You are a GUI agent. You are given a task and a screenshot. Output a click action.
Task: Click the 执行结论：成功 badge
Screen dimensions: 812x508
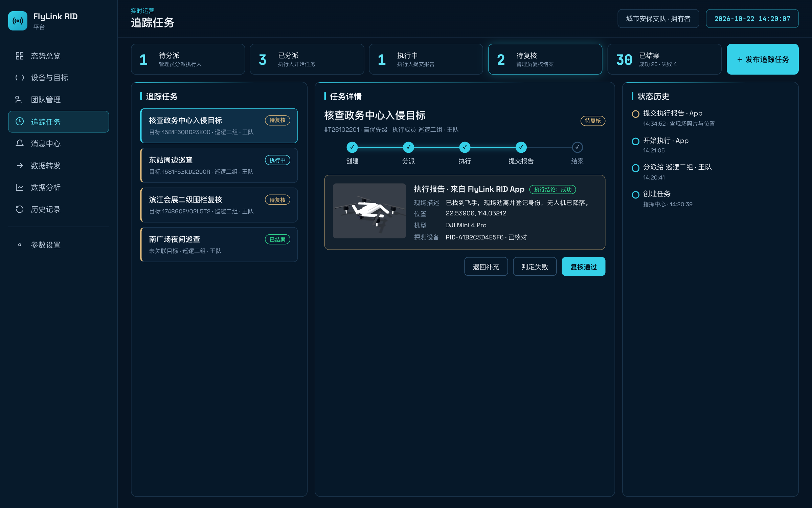tap(552, 189)
